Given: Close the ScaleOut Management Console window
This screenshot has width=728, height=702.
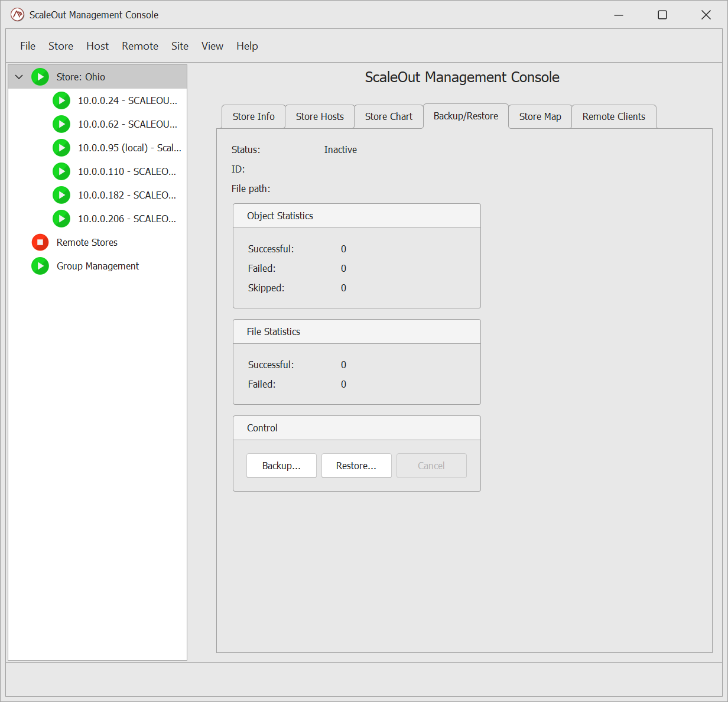Looking at the screenshot, I should [x=706, y=15].
